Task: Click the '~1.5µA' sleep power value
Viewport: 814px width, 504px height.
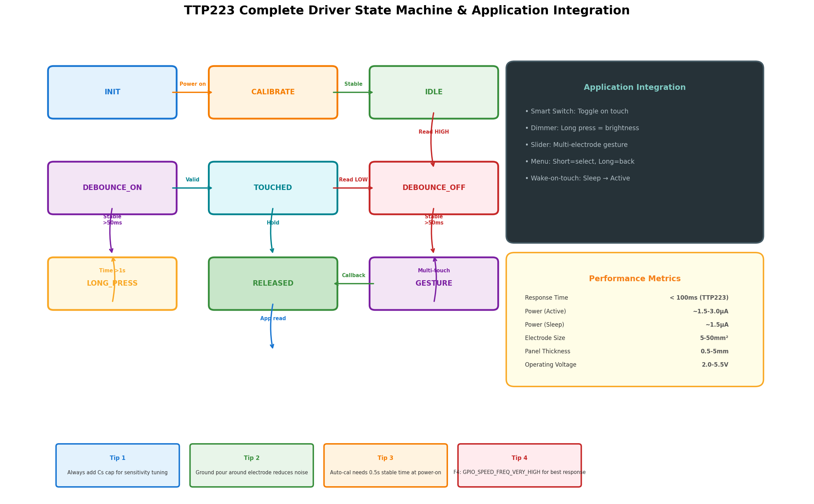Action: click(717, 325)
